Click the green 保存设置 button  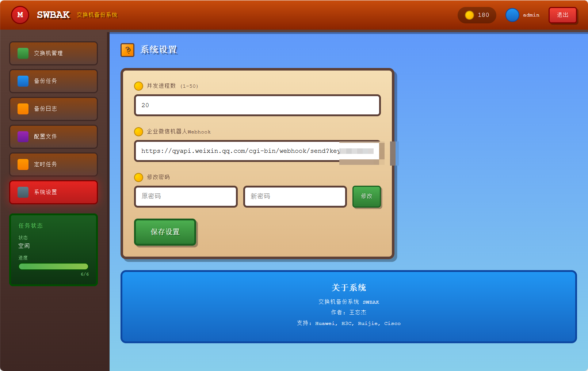click(x=165, y=232)
